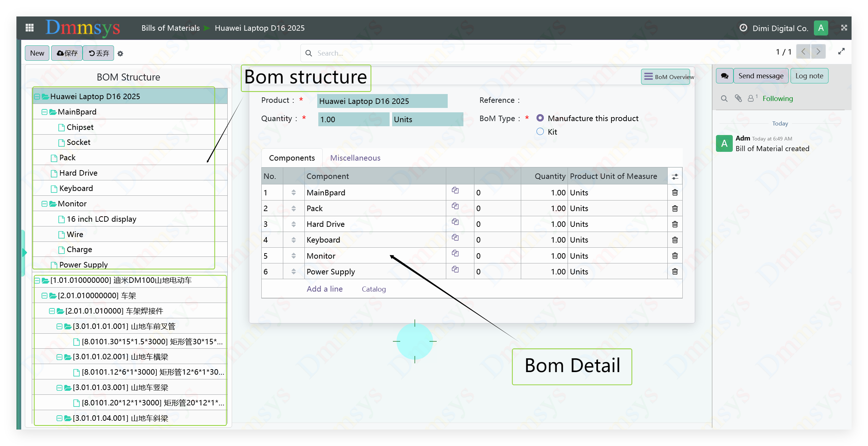
Task: Click Log note button
Action: 809,76
